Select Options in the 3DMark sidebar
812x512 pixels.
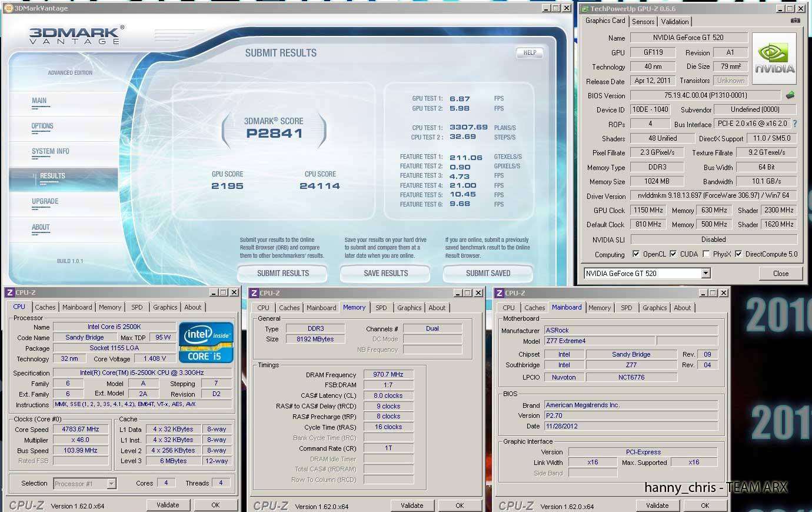[42, 126]
